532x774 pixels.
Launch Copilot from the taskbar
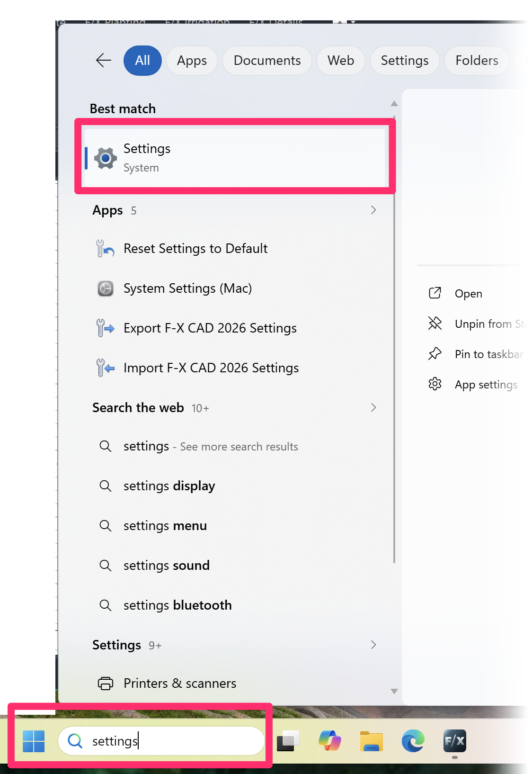click(x=330, y=741)
